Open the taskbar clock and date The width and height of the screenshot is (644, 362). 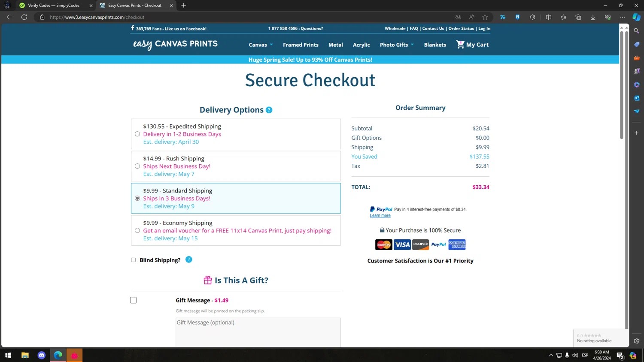(602, 355)
